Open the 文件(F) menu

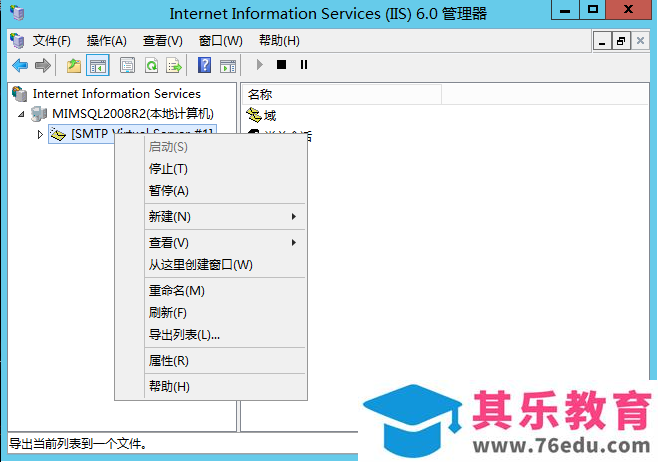(52, 41)
